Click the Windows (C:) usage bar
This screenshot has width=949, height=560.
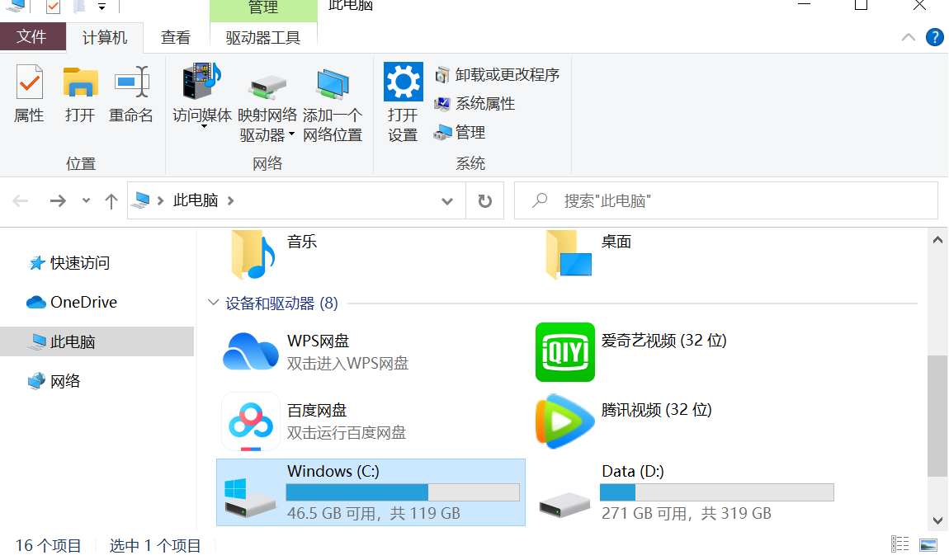403,492
